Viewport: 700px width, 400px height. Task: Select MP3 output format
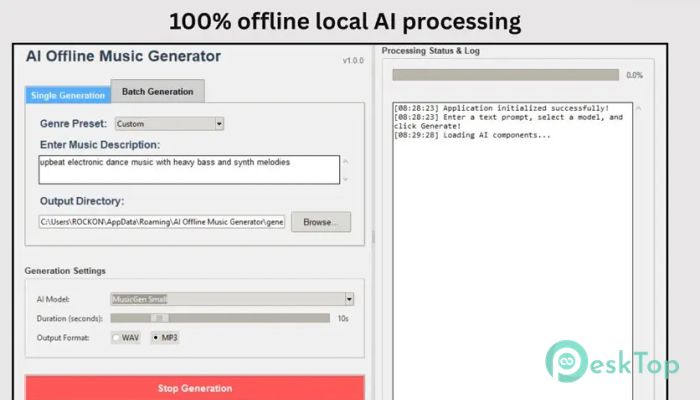[x=165, y=338]
